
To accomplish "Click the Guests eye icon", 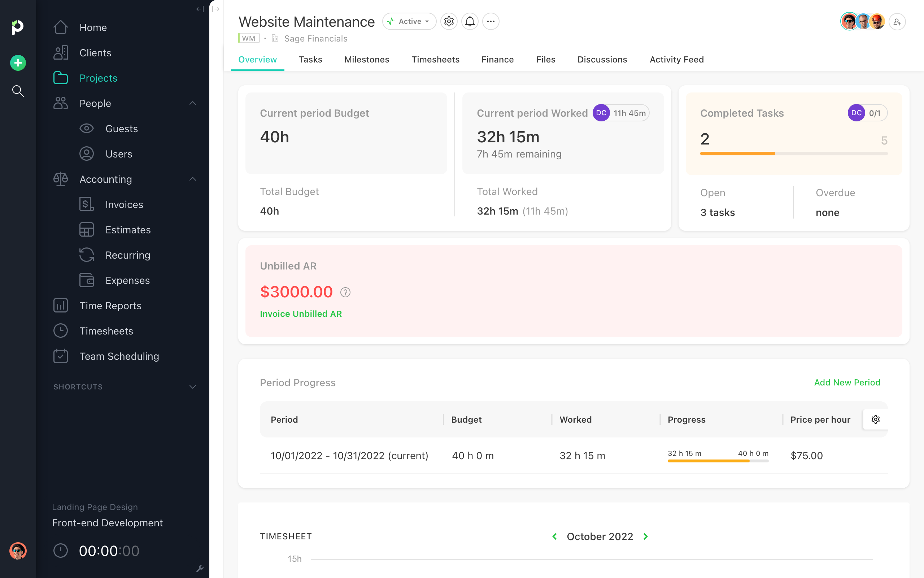I will pos(86,129).
